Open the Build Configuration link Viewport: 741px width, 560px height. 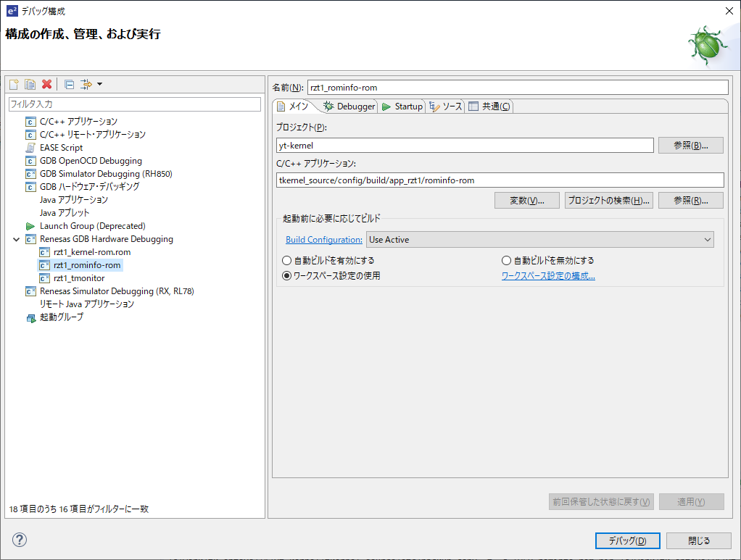click(323, 239)
